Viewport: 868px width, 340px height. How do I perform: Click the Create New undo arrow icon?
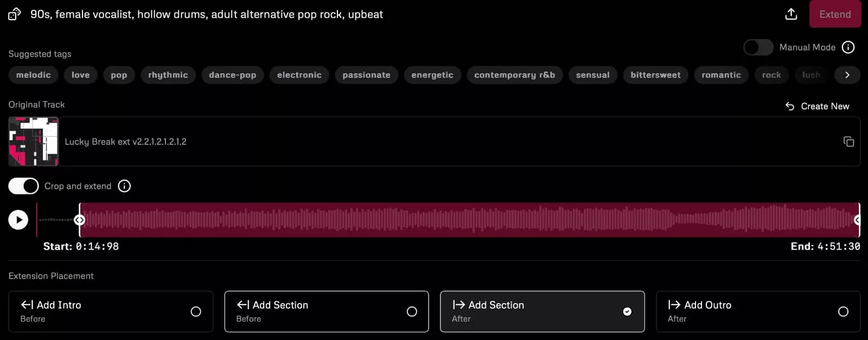pyautogui.click(x=790, y=106)
